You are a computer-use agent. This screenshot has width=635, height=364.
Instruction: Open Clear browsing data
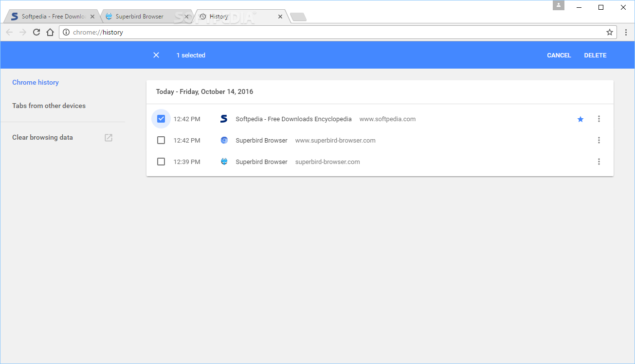coord(42,137)
